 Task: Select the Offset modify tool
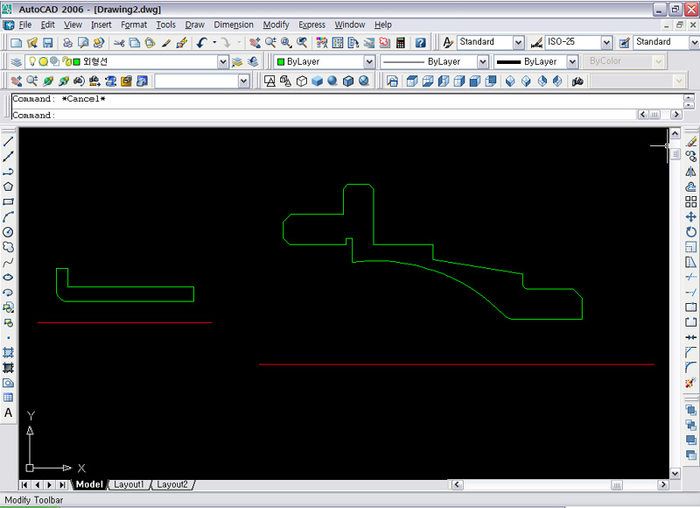[691, 187]
